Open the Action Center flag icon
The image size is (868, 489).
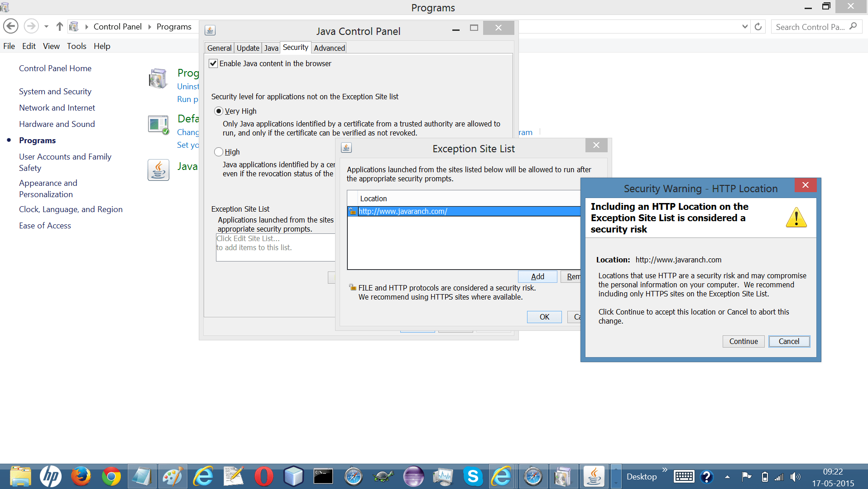coord(746,476)
